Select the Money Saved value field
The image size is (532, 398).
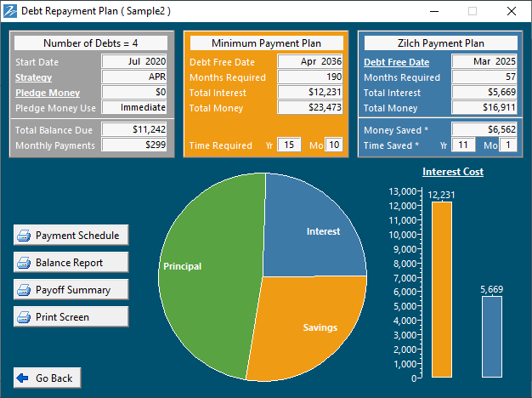pos(484,130)
